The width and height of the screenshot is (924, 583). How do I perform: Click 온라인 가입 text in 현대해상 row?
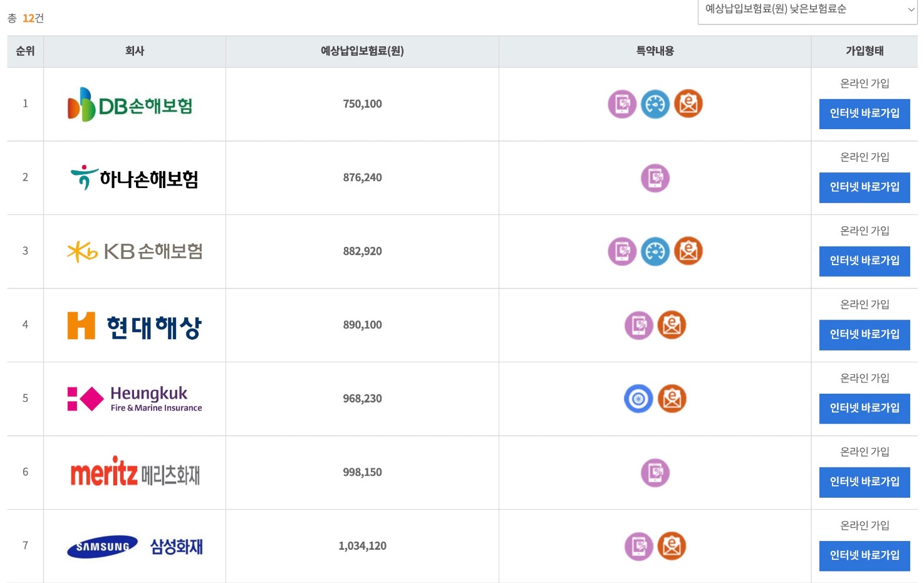click(x=864, y=305)
